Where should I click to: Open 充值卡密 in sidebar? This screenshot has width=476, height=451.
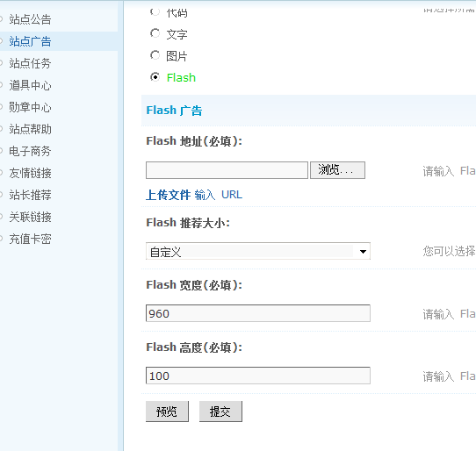(x=30, y=239)
